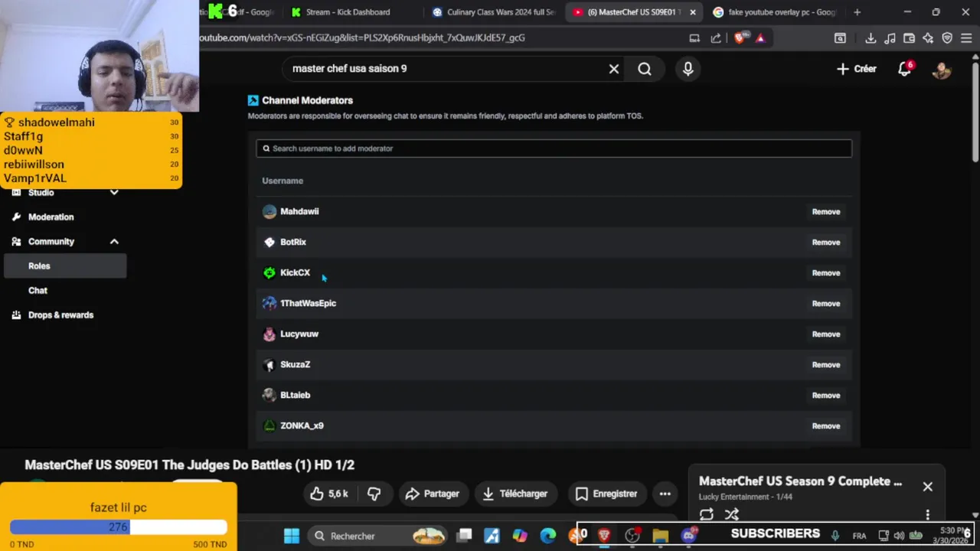The image size is (980, 551).
Task: Dislike the MasterChef video
Action: pyautogui.click(x=374, y=494)
